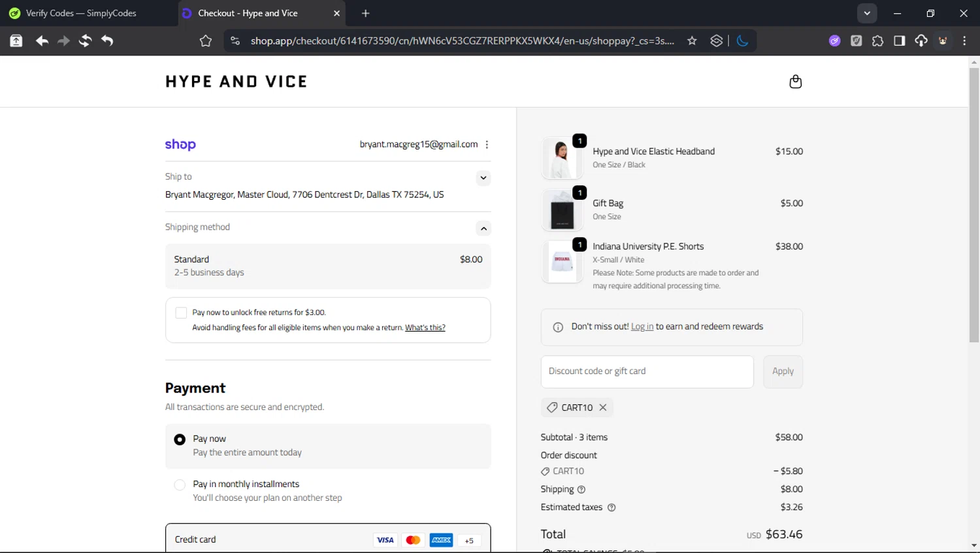Click the Shipping help question icon
This screenshot has height=553, width=980.
pos(581,490)
